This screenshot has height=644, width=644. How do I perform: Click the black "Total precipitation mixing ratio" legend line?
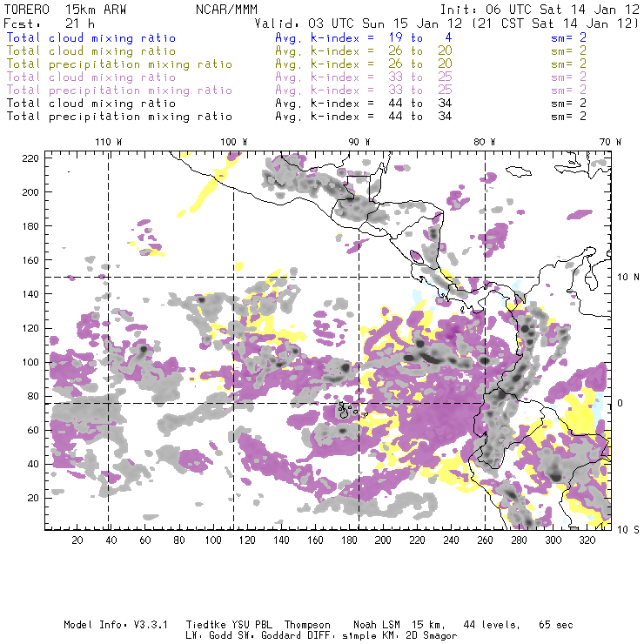coord(119,117)
